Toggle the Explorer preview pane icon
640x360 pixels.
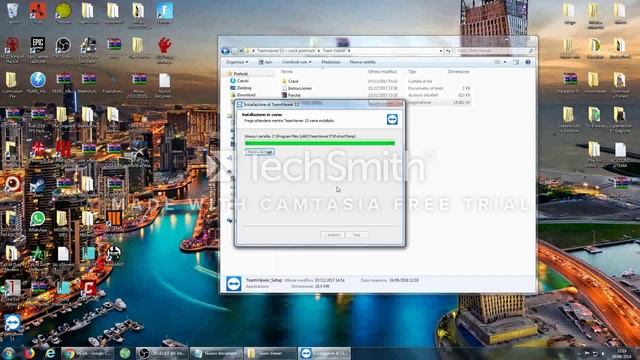tap(516, 62)
